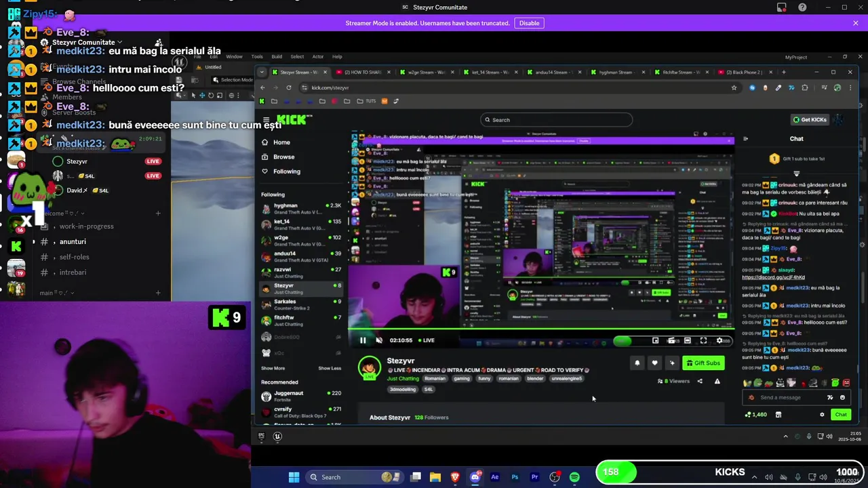Collapse following list with Show Less
The width and height of the screenshot is (868, 488).
[330, 368]
